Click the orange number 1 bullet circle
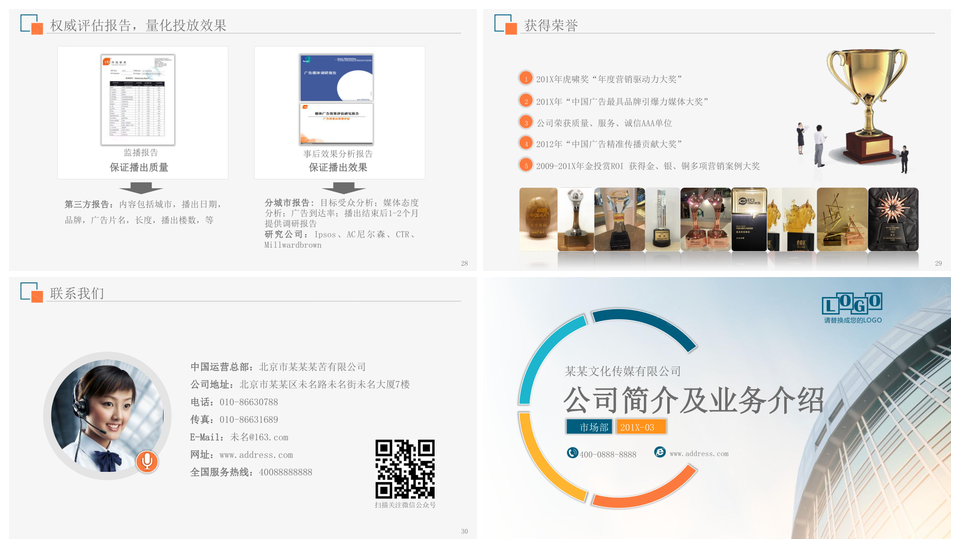The width and height of the screenshot is (960, 548). pos(525,78)
